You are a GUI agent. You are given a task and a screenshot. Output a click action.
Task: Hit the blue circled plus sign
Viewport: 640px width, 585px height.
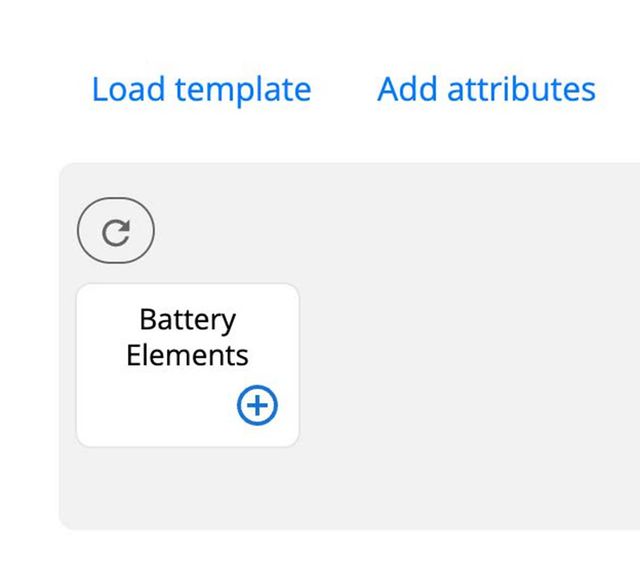(258, 405)
